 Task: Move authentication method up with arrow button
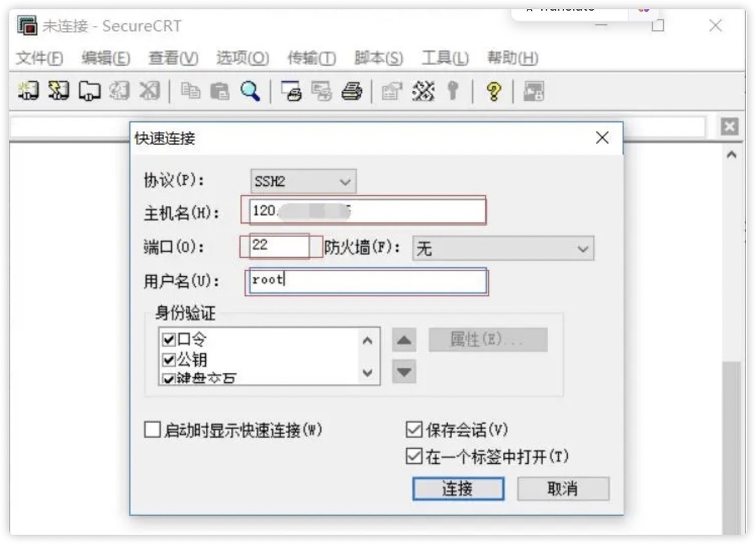404,340
